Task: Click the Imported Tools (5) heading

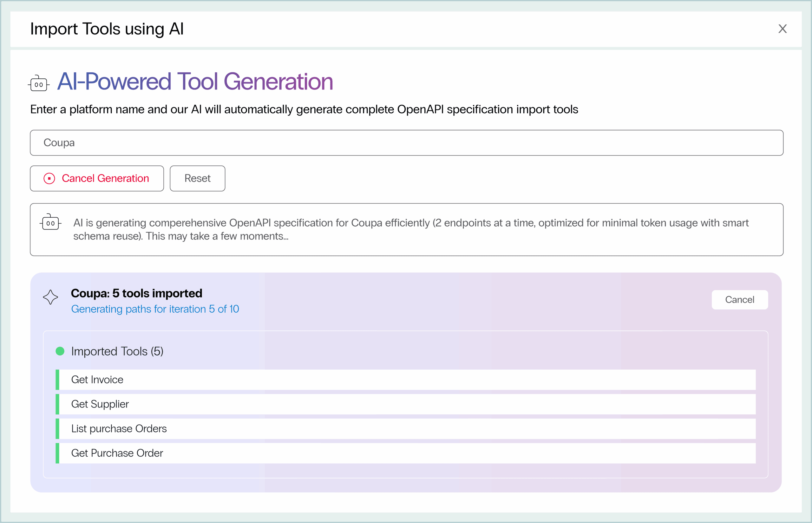Action: pyautogui.click(x=117, y=351)
